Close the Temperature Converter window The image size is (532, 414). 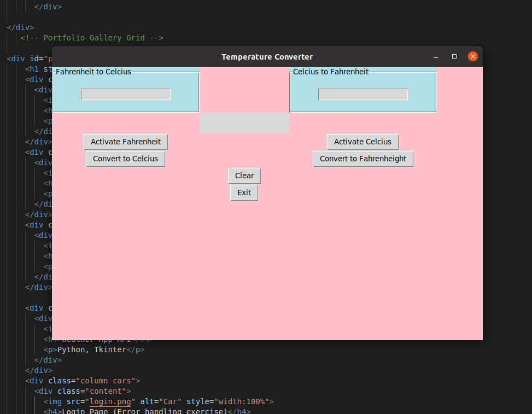(472, 56)
